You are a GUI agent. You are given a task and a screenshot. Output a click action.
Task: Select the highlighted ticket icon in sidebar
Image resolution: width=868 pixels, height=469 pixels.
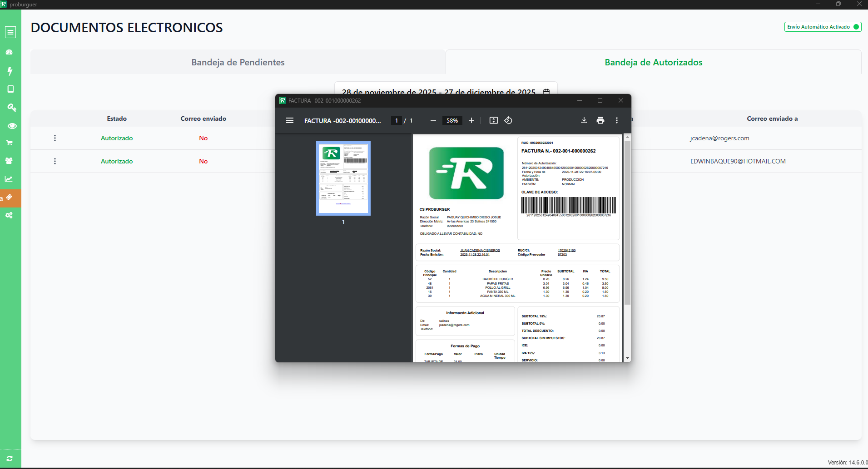tap(9, 197)
